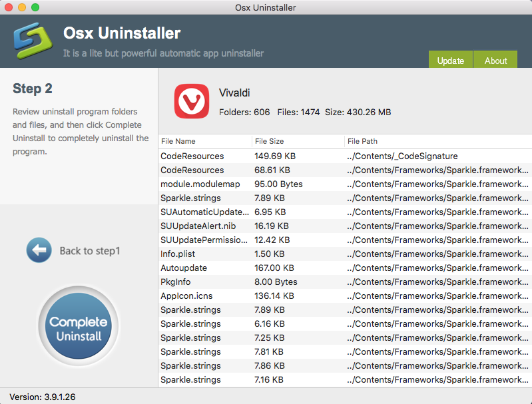Click the blue back arrow icon
The height and width of the screenshot is (404, 532).
39,251
